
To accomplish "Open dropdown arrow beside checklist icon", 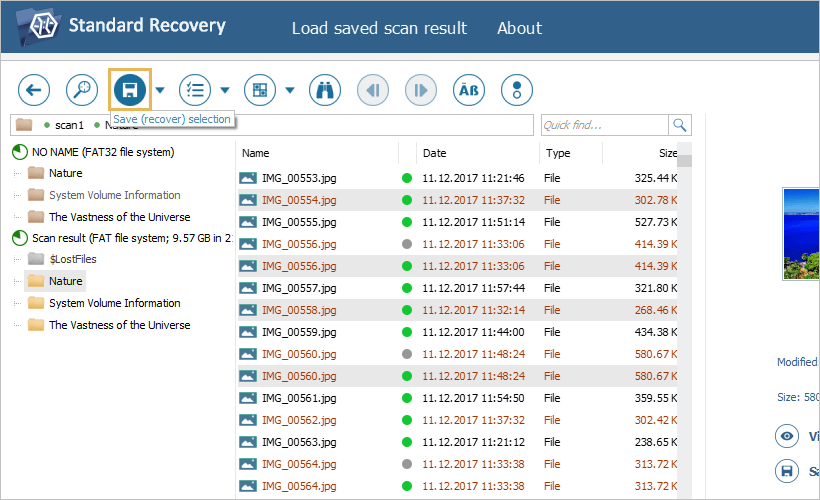I will pyautogui.click(x=225, y=90).
